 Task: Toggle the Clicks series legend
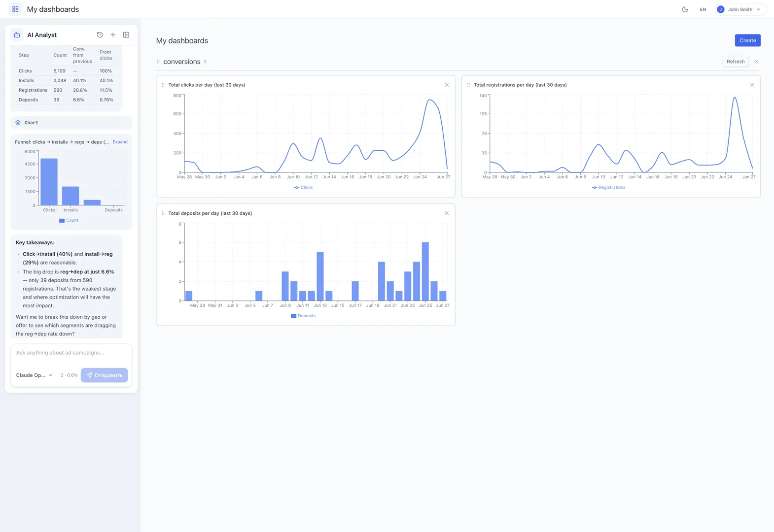(x=303, y=187)
